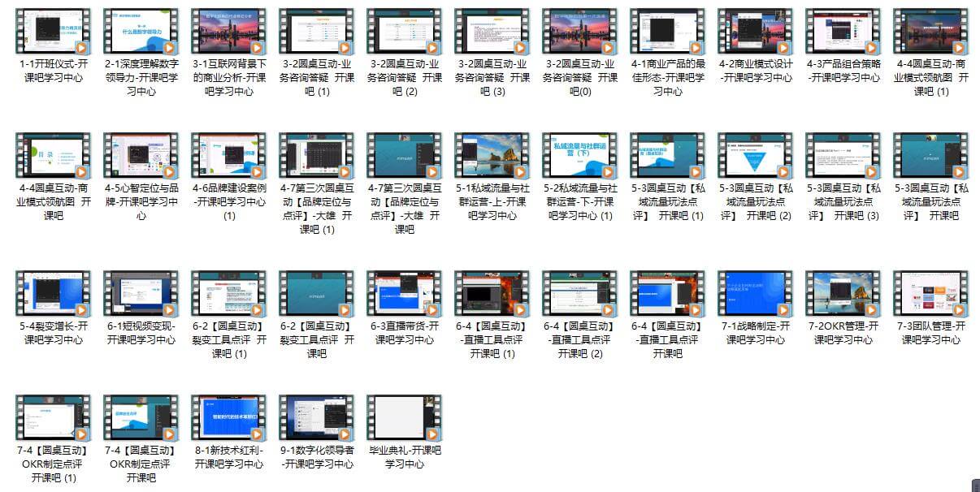980x492 pixels.
Task: Select the 3-1互联网背景下的商业分析 video icon
Action: coord(229,31)
